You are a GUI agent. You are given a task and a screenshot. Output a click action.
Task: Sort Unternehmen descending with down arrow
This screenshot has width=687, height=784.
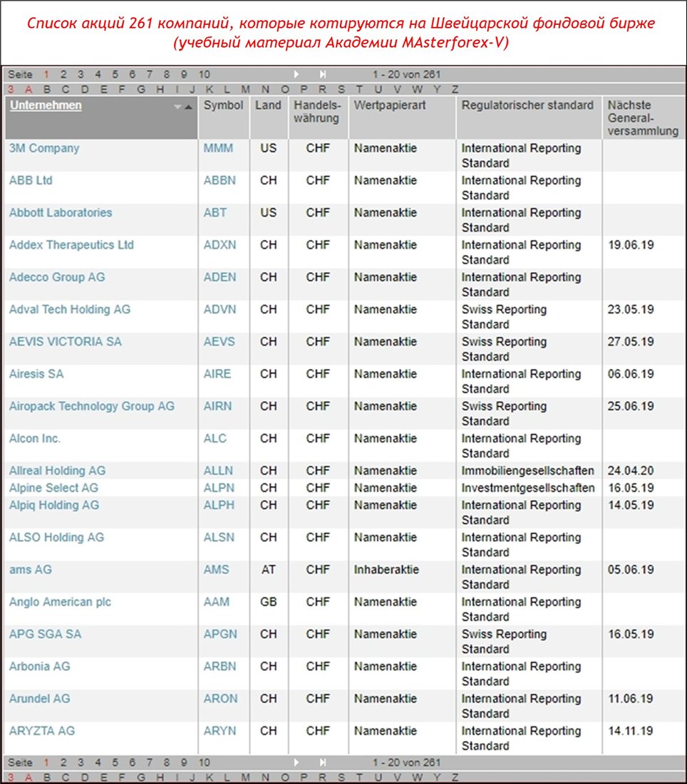(177, 106)
